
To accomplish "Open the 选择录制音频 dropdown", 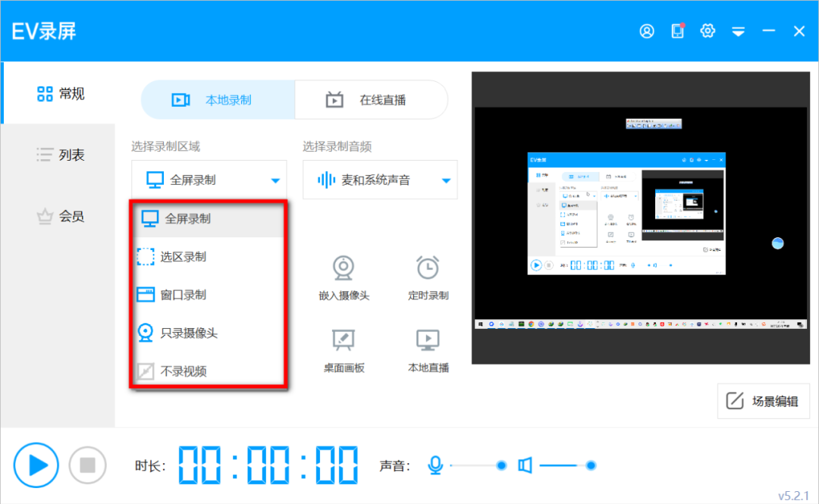I will pos(379,180).
